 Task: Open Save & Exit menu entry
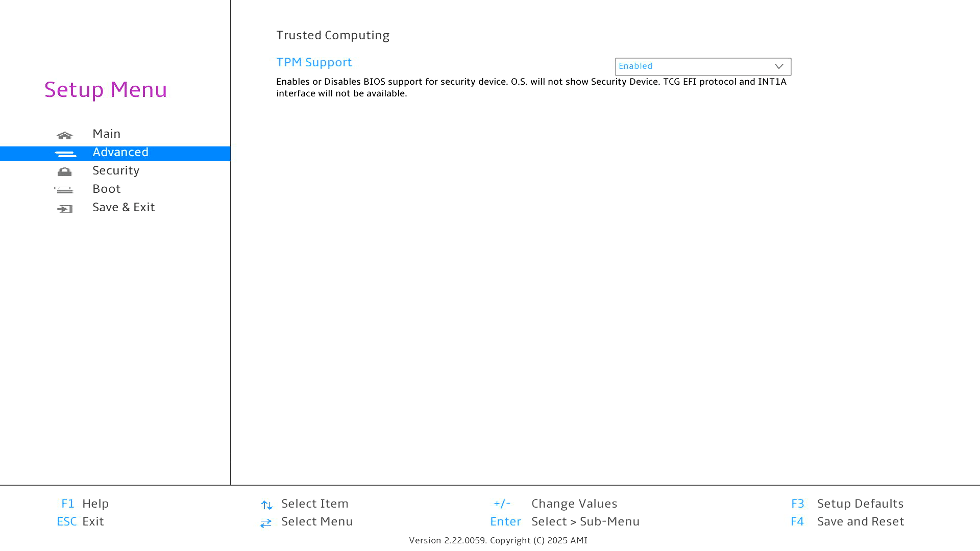pos(124,207)
